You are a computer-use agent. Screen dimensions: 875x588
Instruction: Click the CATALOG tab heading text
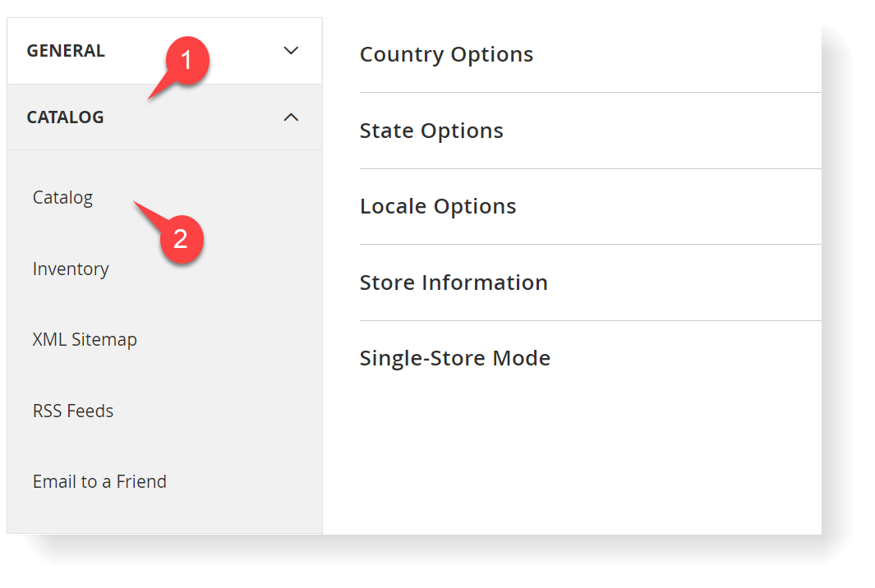pyautogui.click(x=65, y=117)
